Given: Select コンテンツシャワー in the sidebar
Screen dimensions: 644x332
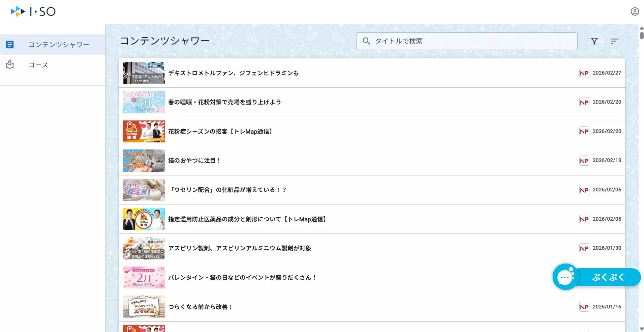Looking at the screenshot, I should click(x=59, y=44).
